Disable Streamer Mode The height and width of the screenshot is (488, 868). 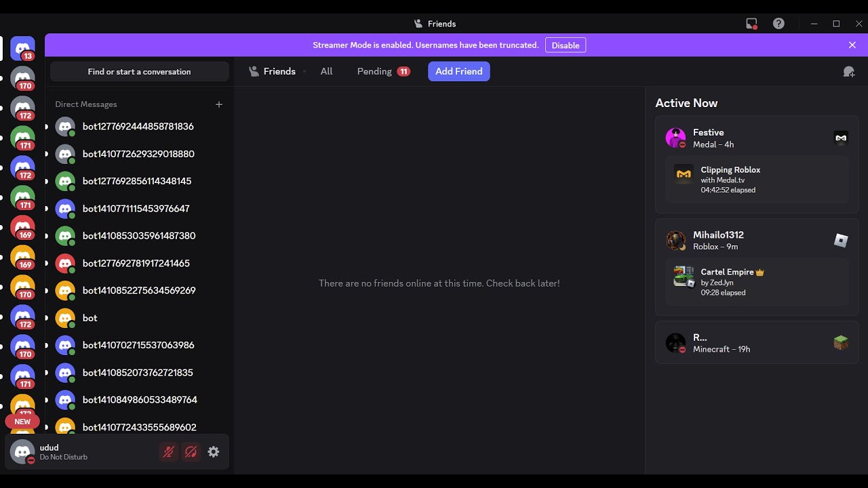(566, 45)
